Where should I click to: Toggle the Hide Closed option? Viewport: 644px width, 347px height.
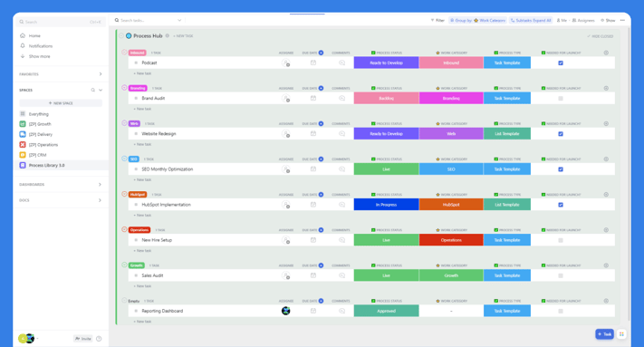pos(600,36)
